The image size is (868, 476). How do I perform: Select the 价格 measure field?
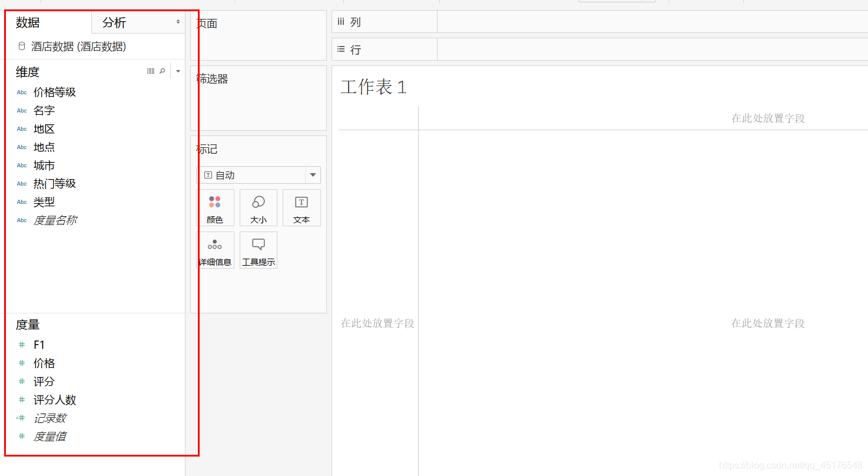point(44,363)
